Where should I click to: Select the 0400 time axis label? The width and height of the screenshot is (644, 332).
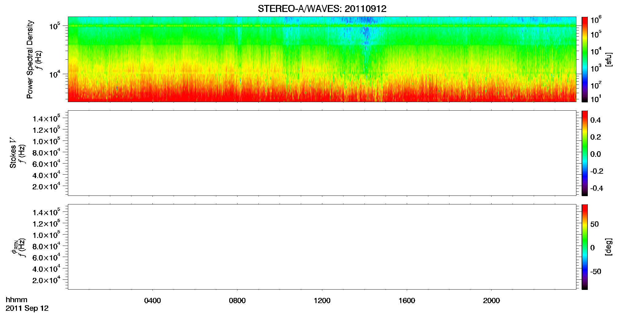coord(152,301)
